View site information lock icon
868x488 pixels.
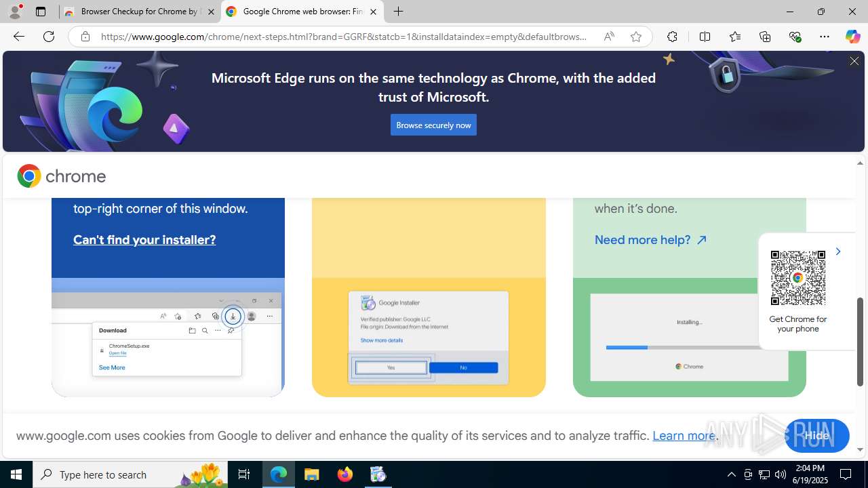(x=85, y=37)
